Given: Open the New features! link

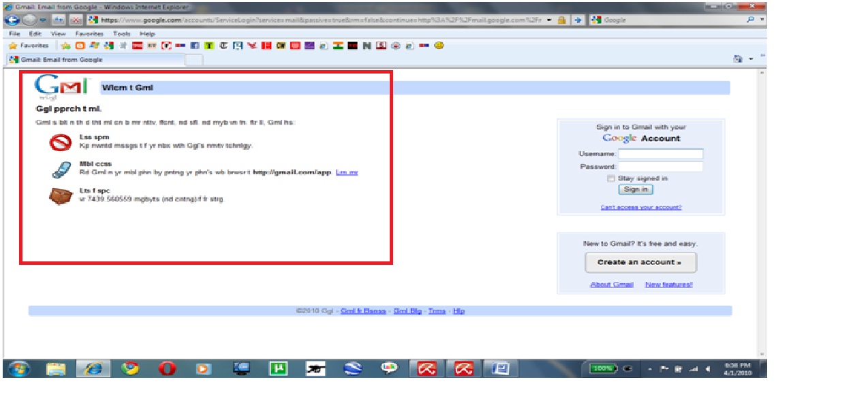Looking at the screenshot, I should tap(668, 285).
